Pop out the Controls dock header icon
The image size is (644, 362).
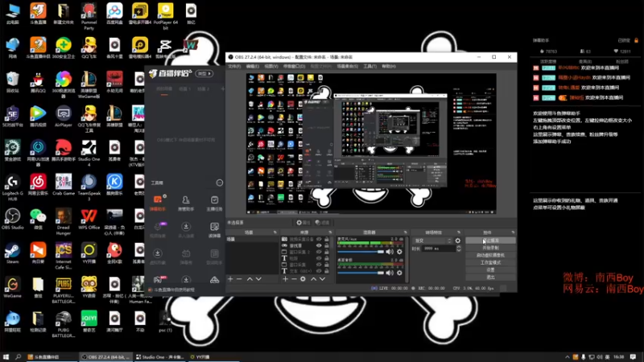click(513, 232)
